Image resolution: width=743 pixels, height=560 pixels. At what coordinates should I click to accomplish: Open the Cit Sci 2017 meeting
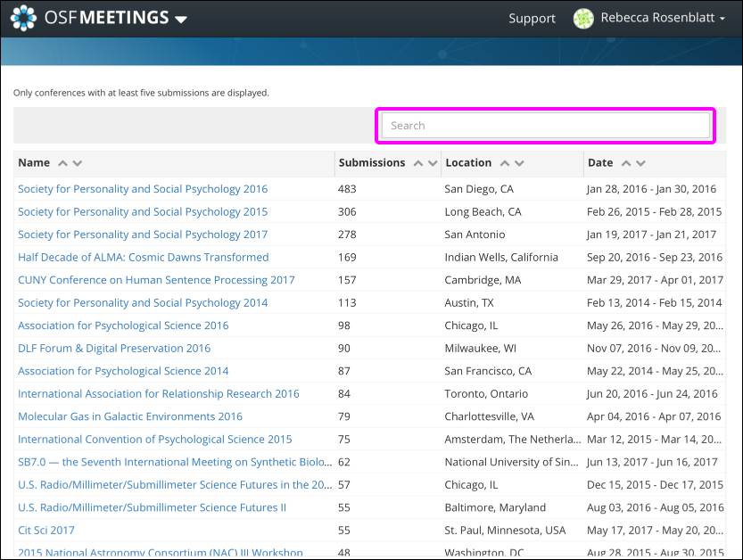tap(46, 531)
